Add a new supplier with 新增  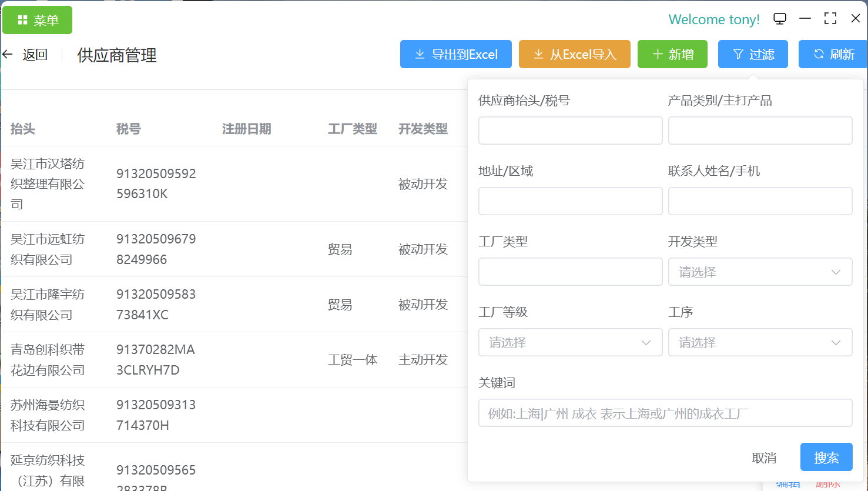tap(672, 54)
